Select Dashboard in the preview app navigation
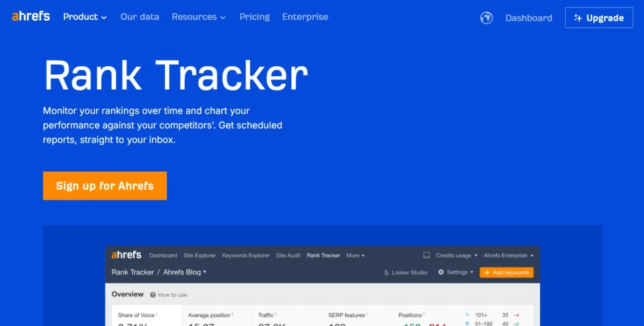 (x=163, y=256)
